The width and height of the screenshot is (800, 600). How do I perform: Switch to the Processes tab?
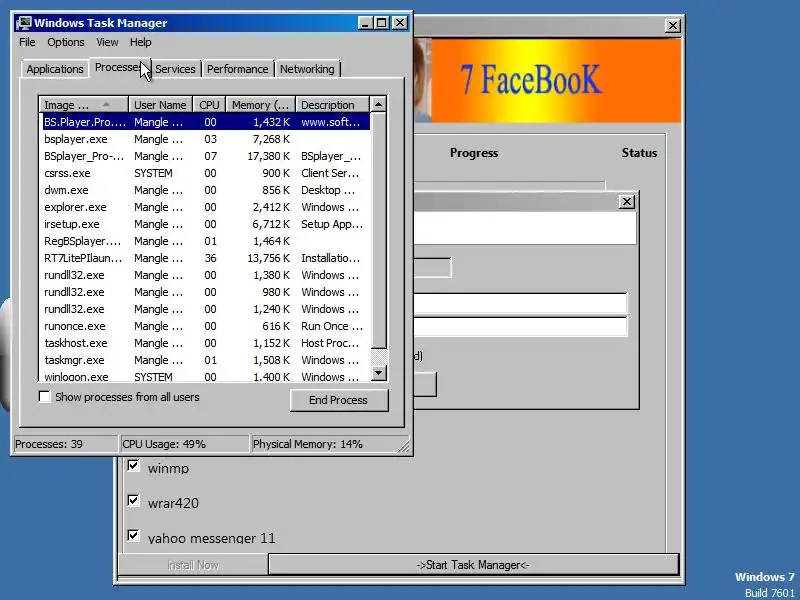[119, 67]
